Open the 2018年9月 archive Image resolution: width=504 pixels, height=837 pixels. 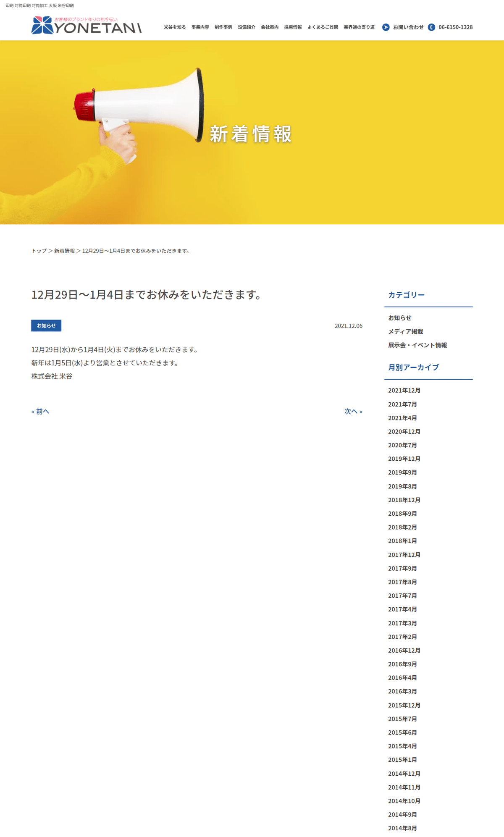point(402,514)
